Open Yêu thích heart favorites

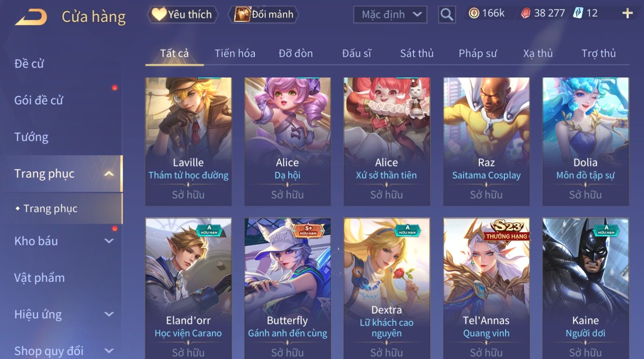click(183, 15)
